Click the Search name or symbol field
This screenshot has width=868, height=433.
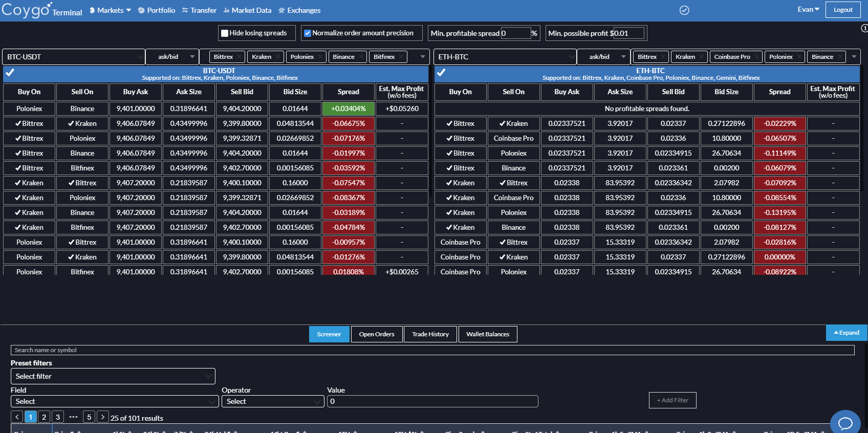[x=432, y=350]
